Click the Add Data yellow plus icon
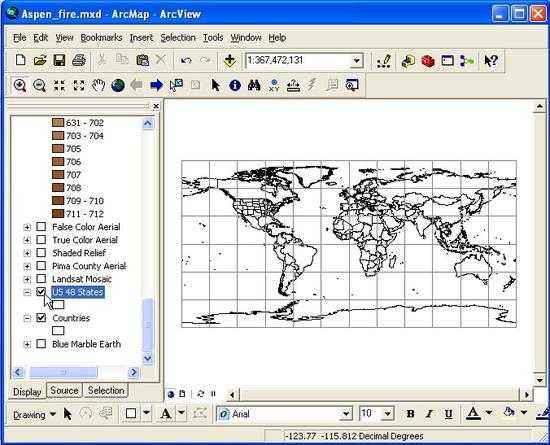This screenshot has height=445, width=550. coord(230,61)
